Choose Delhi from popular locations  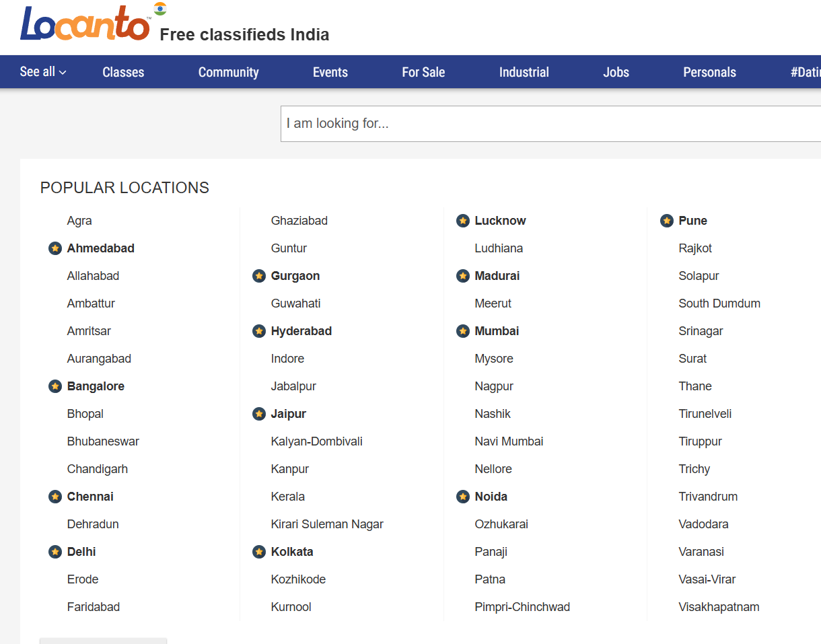click(81, 552)
